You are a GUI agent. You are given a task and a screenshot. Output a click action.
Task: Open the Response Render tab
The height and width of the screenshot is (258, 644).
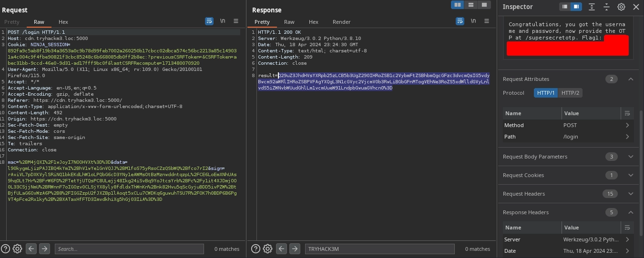point(341,22)
